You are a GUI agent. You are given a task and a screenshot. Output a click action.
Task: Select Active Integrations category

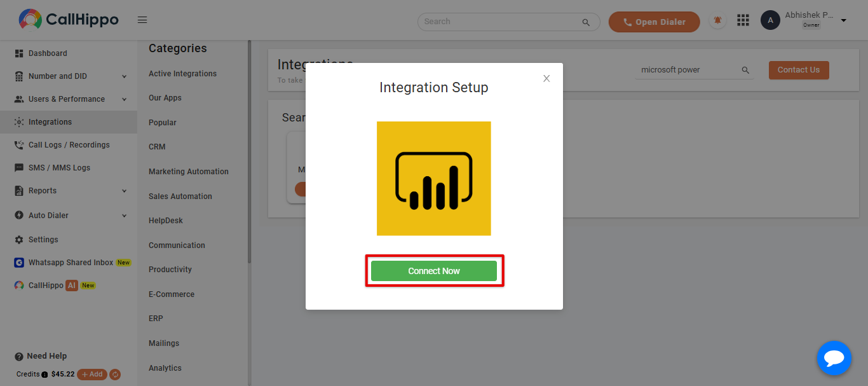tap(182, 74)
